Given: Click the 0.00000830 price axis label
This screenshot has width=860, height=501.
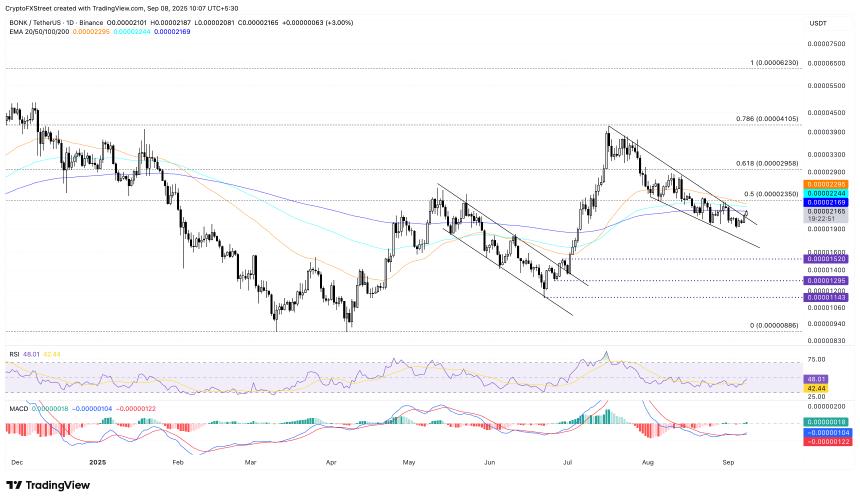Looking at the screenshot, I should coord(826,340).
